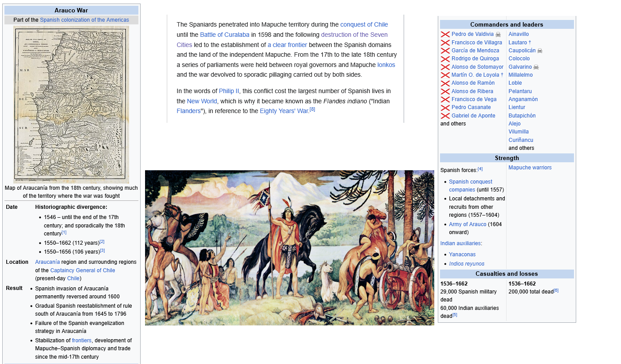Follow the Curiñancu link
This screenshot has width=621, height=364.
(x=521, y=140)
